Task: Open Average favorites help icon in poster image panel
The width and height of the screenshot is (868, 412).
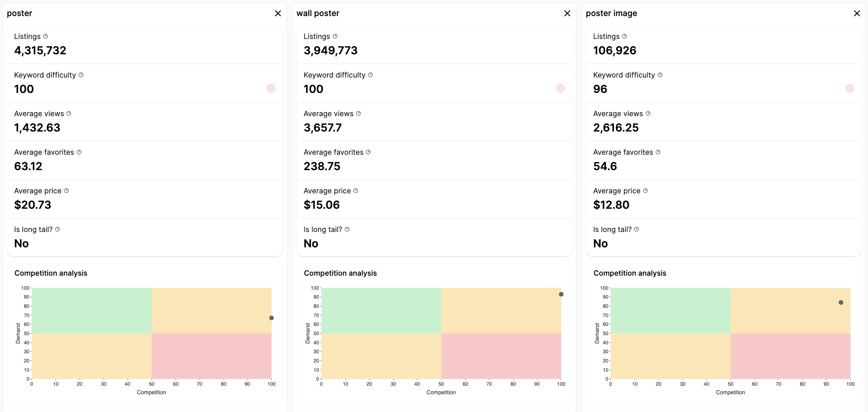Action: [658, 152]
